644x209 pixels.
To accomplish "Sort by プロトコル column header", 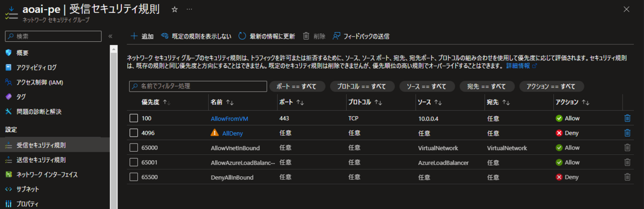I will 365,102.
